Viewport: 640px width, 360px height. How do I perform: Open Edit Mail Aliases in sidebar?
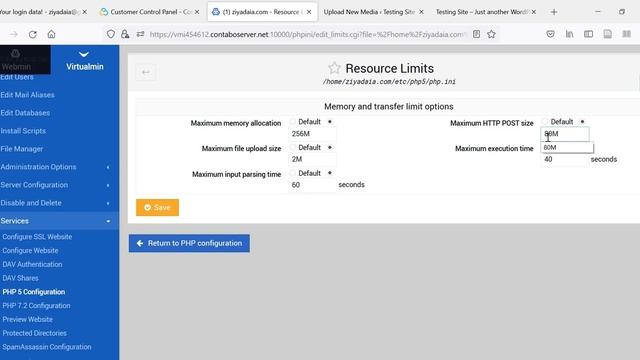tap(27, 95)
